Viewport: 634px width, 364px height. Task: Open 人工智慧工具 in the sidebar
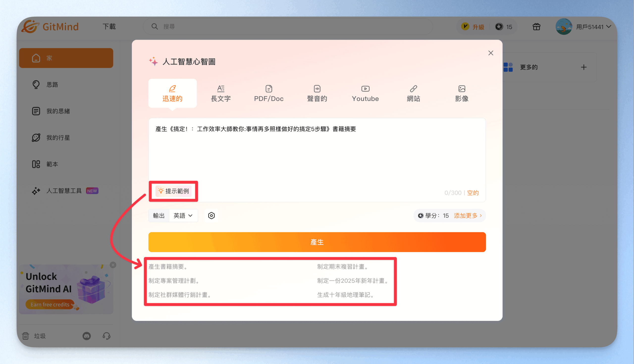pos(64,191)
